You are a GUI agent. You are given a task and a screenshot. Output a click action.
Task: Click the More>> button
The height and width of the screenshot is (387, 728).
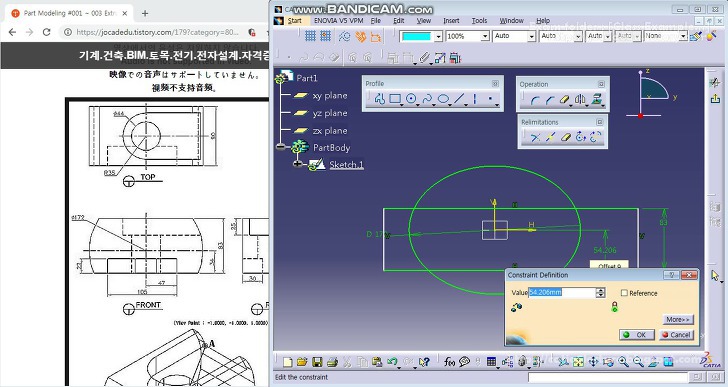(x=678, y=319)
